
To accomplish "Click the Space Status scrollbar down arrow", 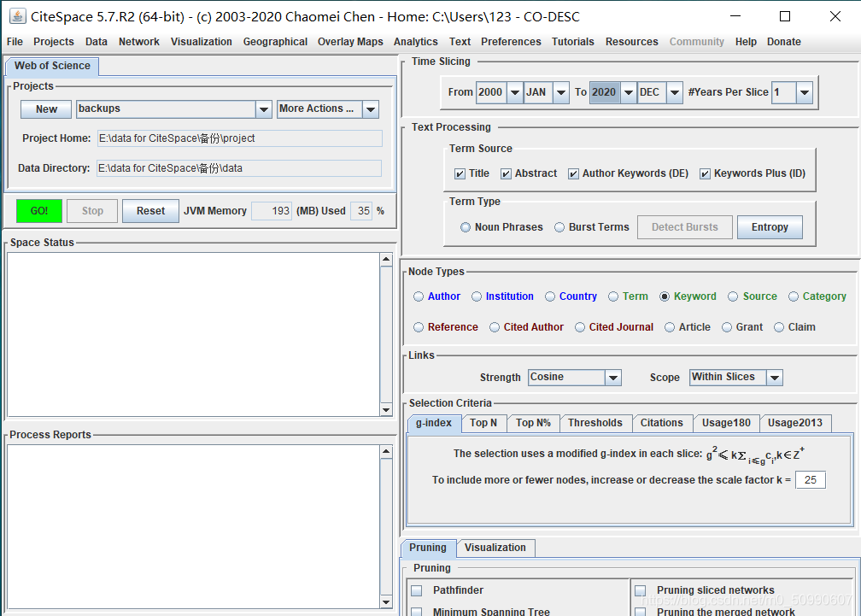I will coord(386,410).
